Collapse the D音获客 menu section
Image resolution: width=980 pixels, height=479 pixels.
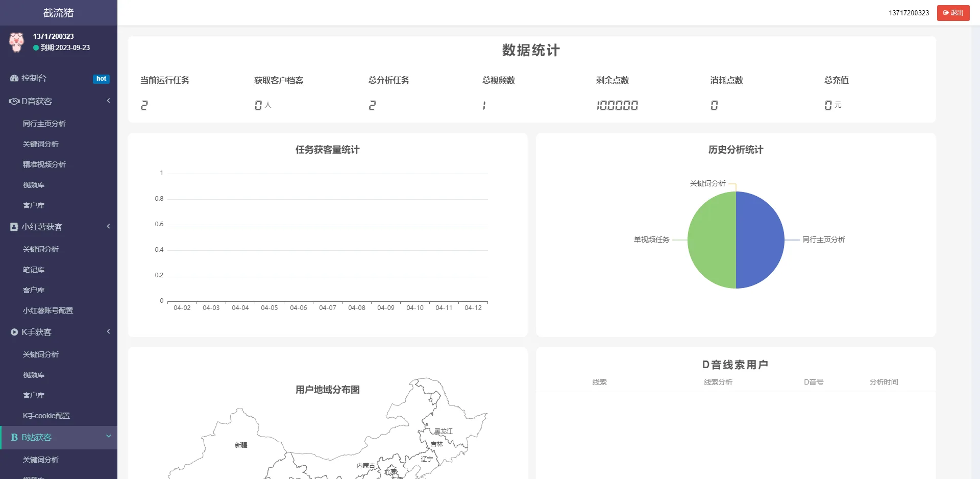pyautogui.click(x=108, y=101)
